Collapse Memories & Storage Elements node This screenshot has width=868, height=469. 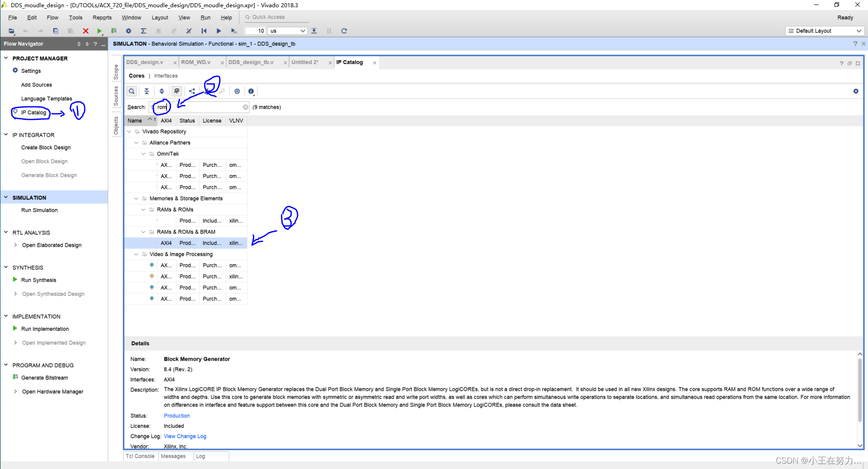tap(137, 199)
